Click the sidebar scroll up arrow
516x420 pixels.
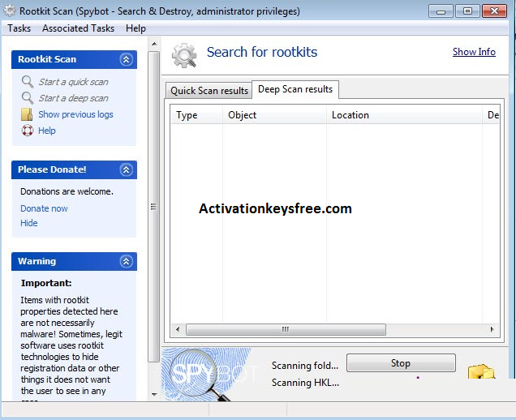(x=154, y=44)
